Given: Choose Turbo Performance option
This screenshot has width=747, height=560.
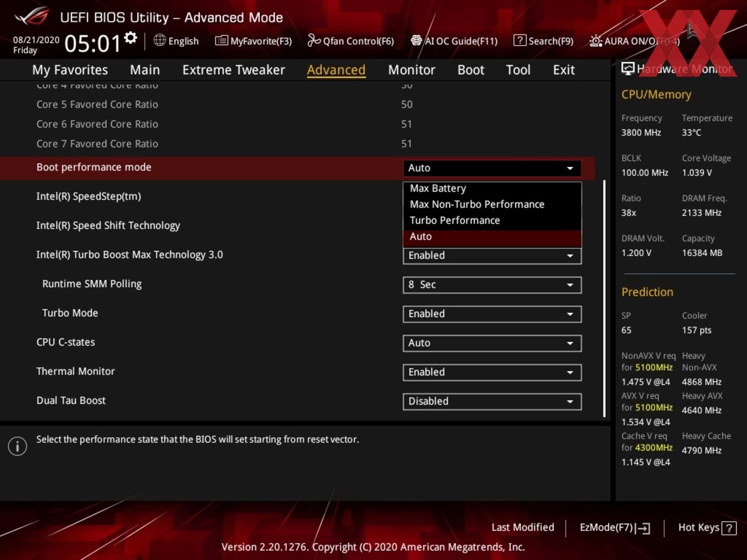Looking at the screenshot, I should (492, 220).
